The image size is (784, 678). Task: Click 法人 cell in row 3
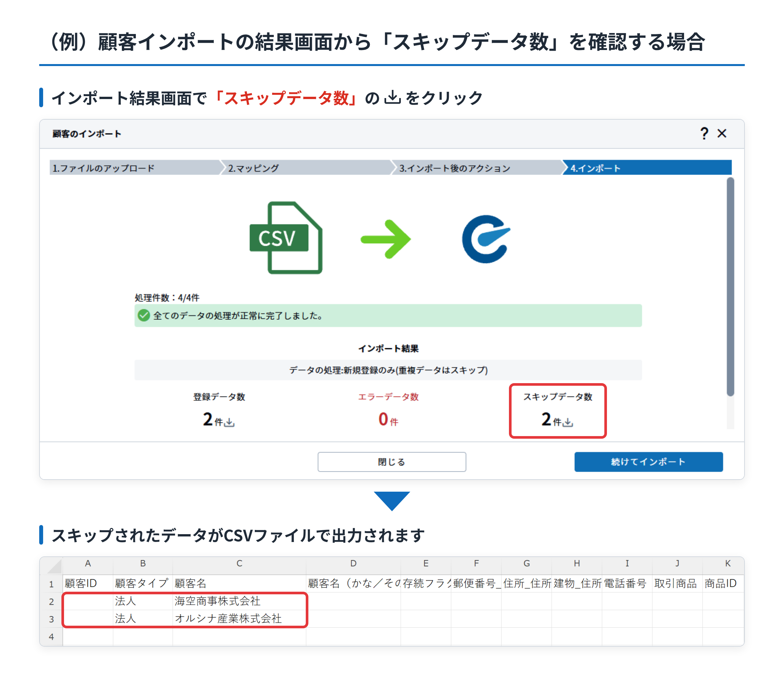(x=143, y=619)
